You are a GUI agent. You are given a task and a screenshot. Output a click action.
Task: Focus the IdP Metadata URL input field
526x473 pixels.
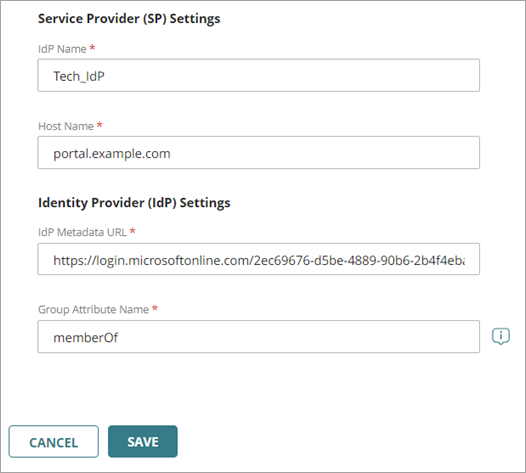point(259,259)
